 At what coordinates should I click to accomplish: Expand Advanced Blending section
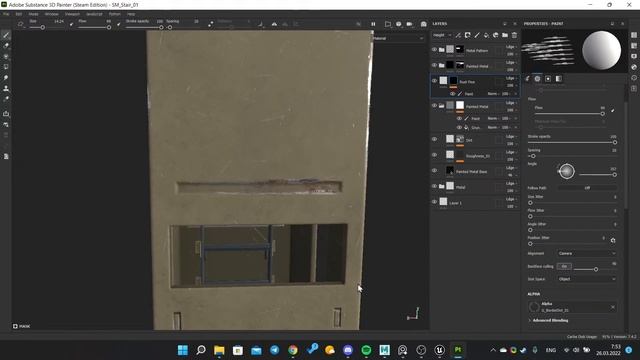coord(549,320)
